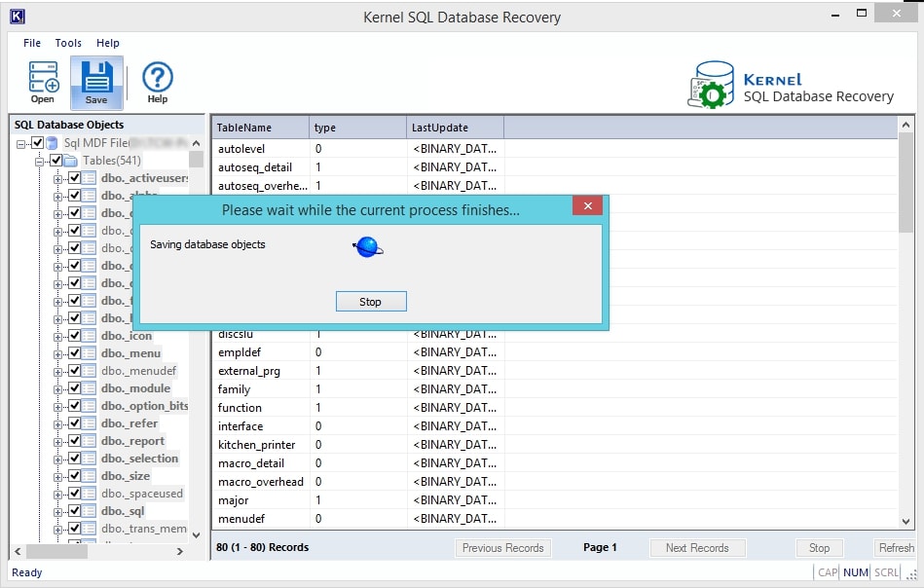
Task: Click the Save toolbar icon
Action: click(96, 83)
